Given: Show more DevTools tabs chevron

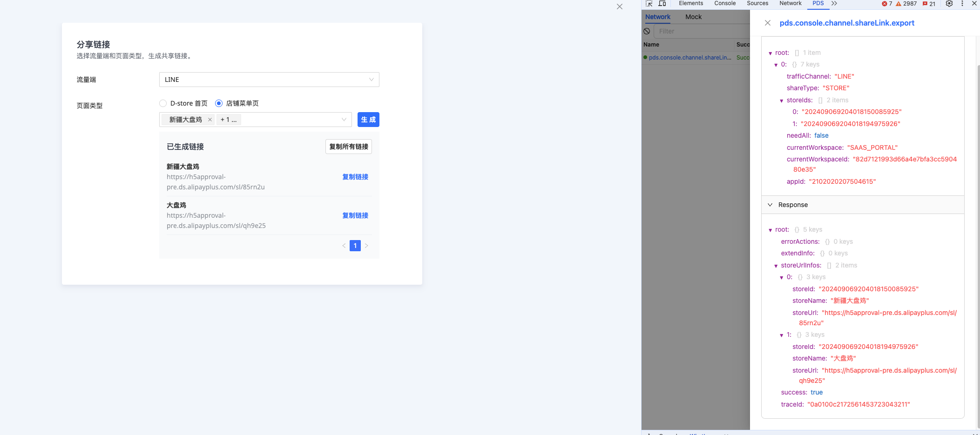Looking at the screenshot, I should point(834,3).
